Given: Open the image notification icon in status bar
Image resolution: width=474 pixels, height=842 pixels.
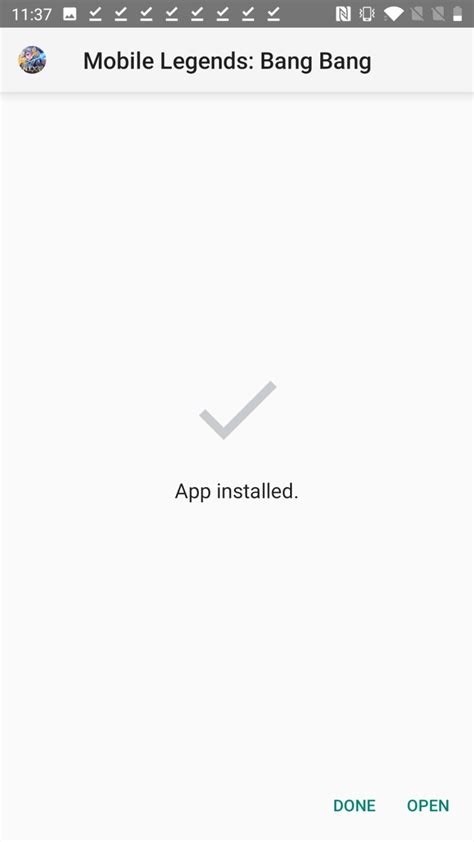Looking at the screenshot, I should point(70,14).
